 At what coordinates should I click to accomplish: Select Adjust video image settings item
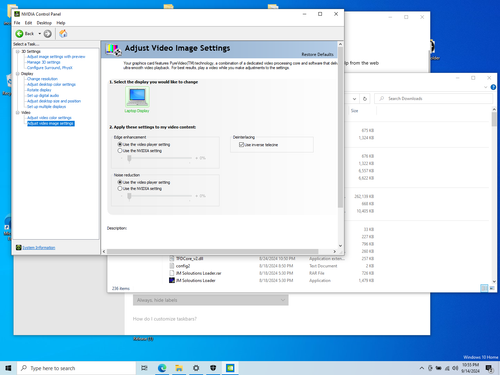[x=51, y=123]
